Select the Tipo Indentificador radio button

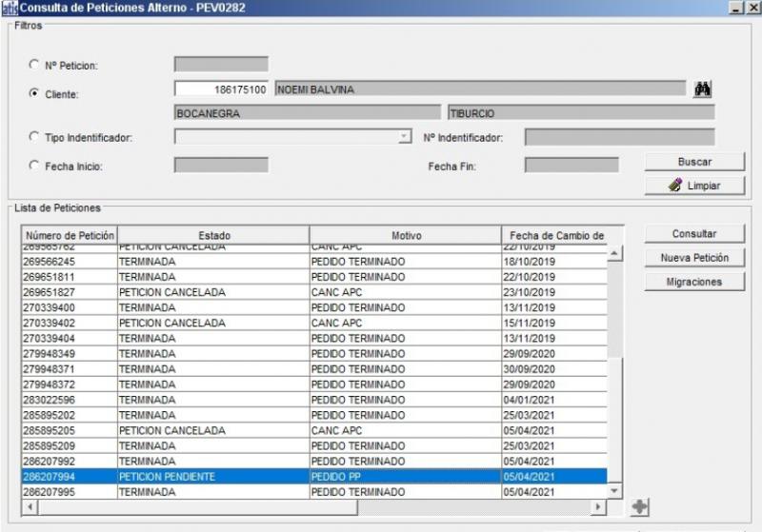point(35,137)
